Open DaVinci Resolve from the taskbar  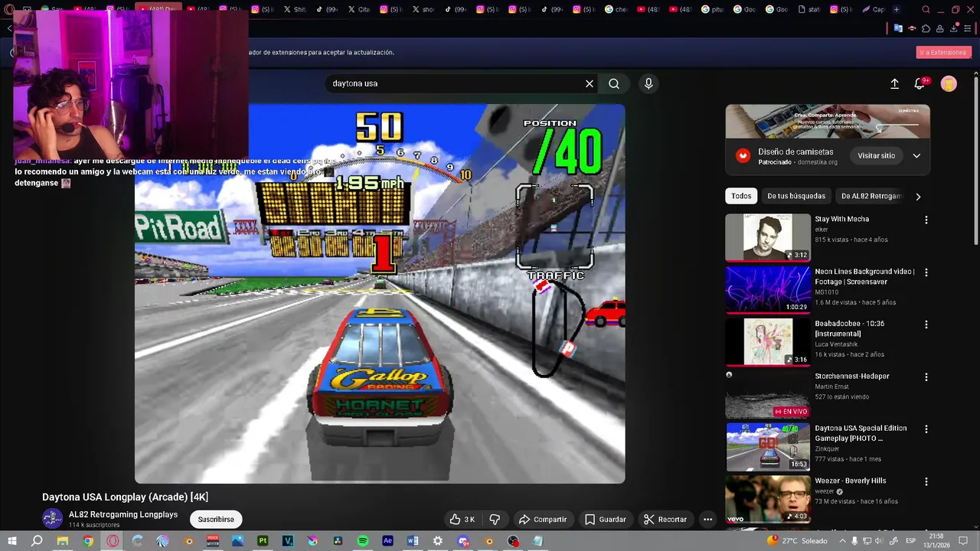coord(338,541)
